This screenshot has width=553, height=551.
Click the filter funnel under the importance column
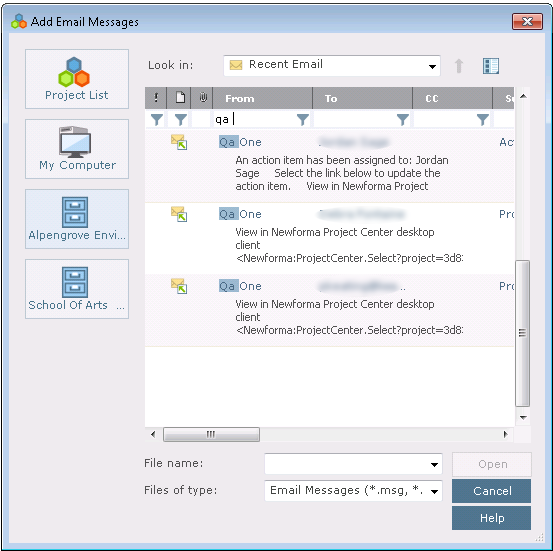157,120
